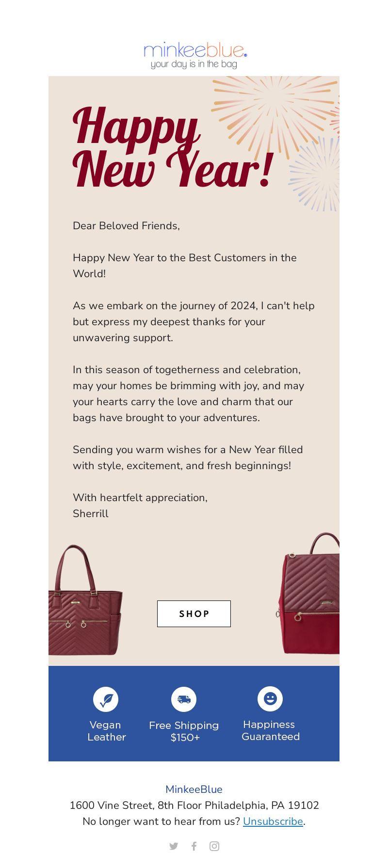Click the Free Shipping truck icon

(x=184, y=699)
